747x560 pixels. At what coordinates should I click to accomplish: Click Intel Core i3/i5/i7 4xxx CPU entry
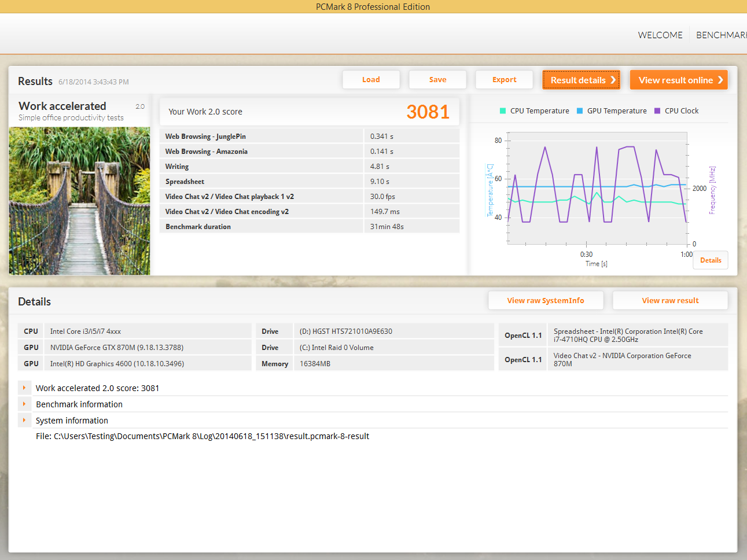click(x=86, y=331)
